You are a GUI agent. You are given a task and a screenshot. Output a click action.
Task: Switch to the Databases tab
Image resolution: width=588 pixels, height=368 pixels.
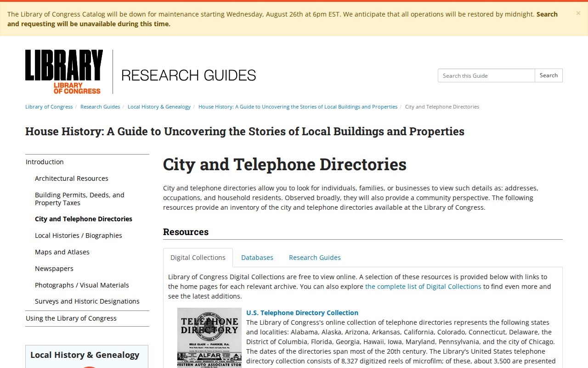click(257, 258)
